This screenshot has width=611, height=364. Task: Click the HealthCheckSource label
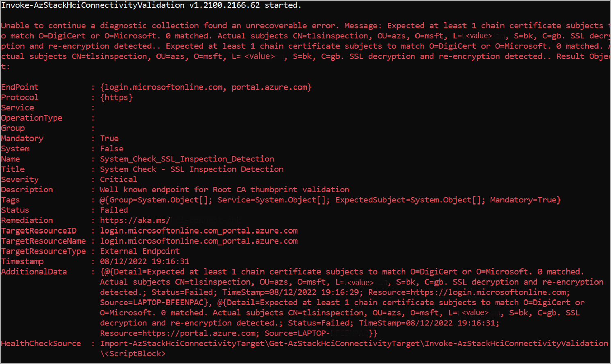[41, 344]
